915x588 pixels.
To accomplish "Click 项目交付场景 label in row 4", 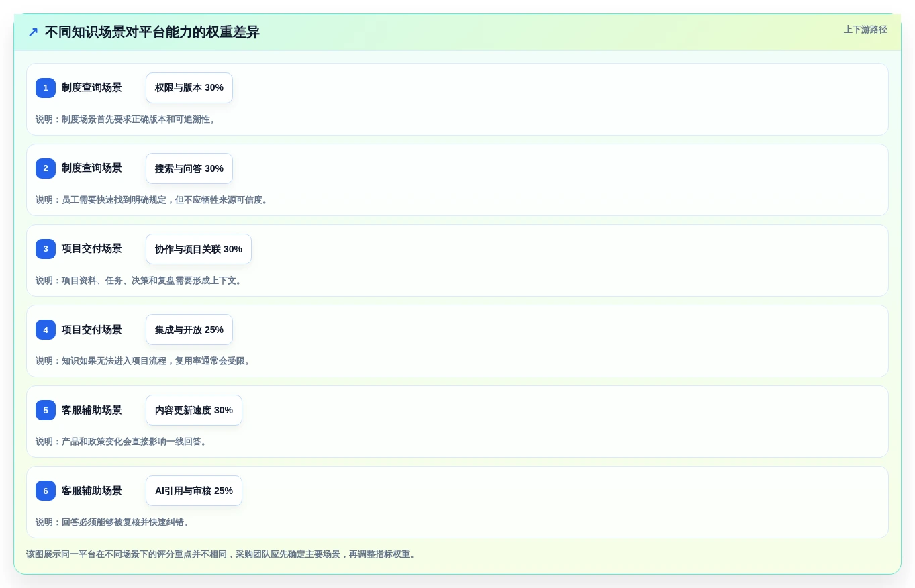I will 92,330.
